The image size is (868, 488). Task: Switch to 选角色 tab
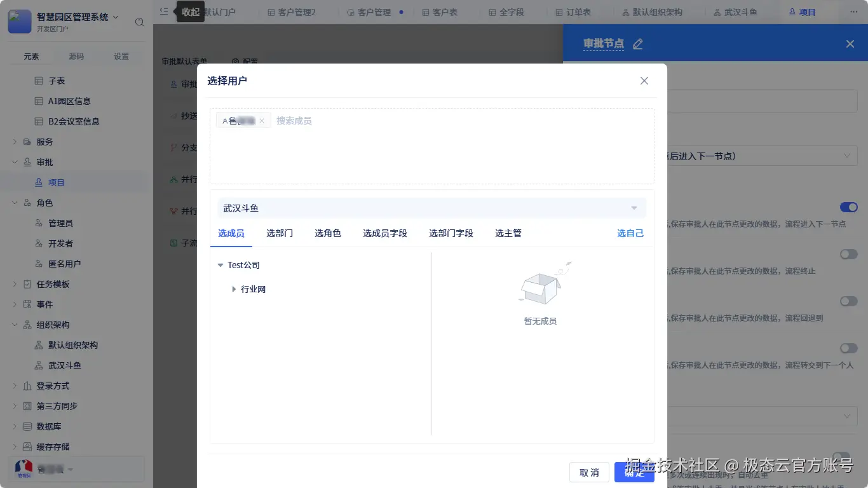click(328, 233)
